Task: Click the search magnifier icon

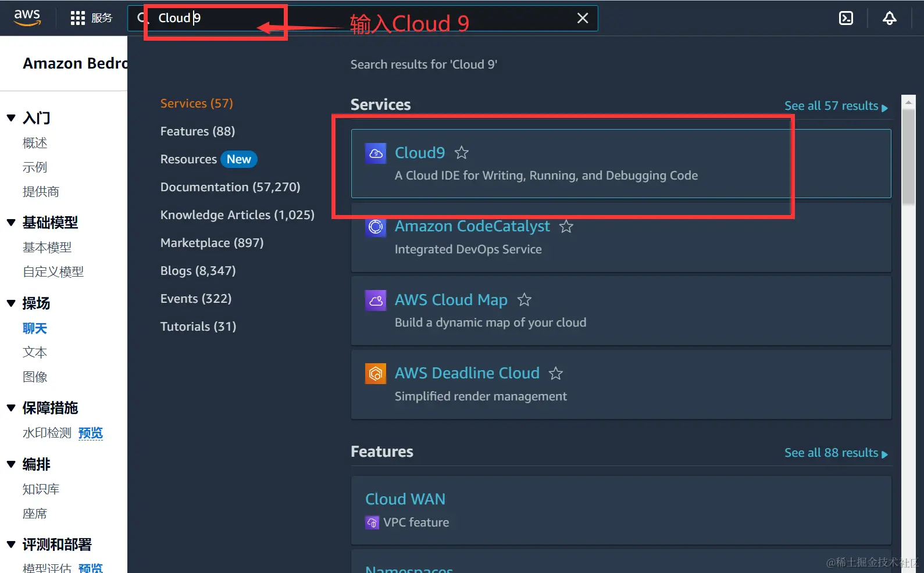Action: click(x=142, y=18)
